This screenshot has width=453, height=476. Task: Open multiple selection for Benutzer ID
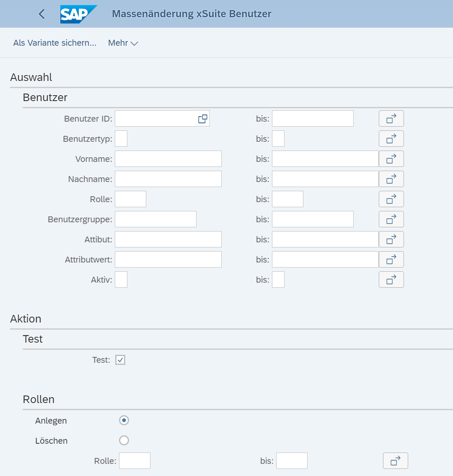(x=391, y=119)
